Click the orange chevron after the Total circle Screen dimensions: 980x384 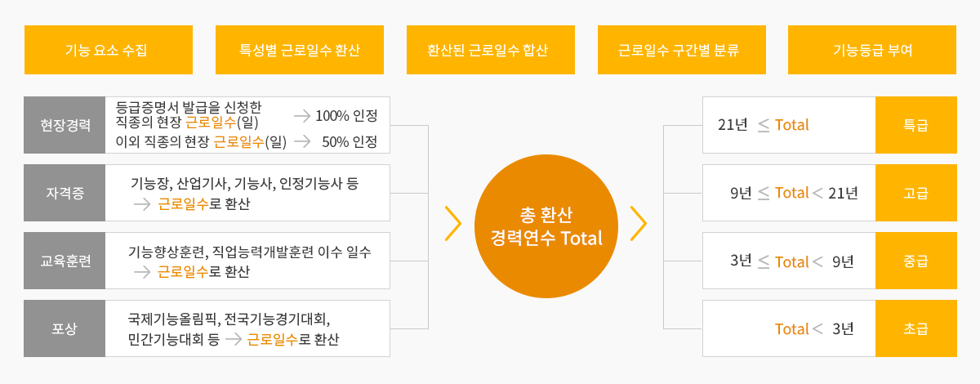(639, 224)
